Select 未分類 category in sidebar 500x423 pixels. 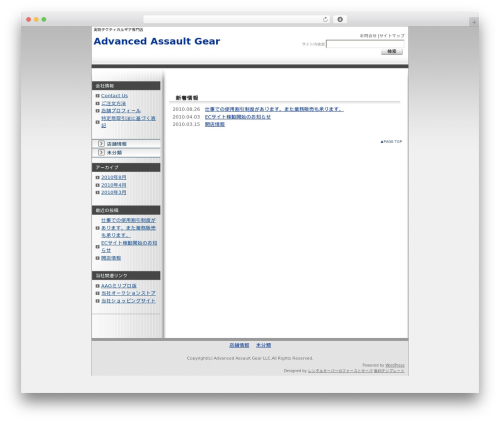tap(114, 153)
